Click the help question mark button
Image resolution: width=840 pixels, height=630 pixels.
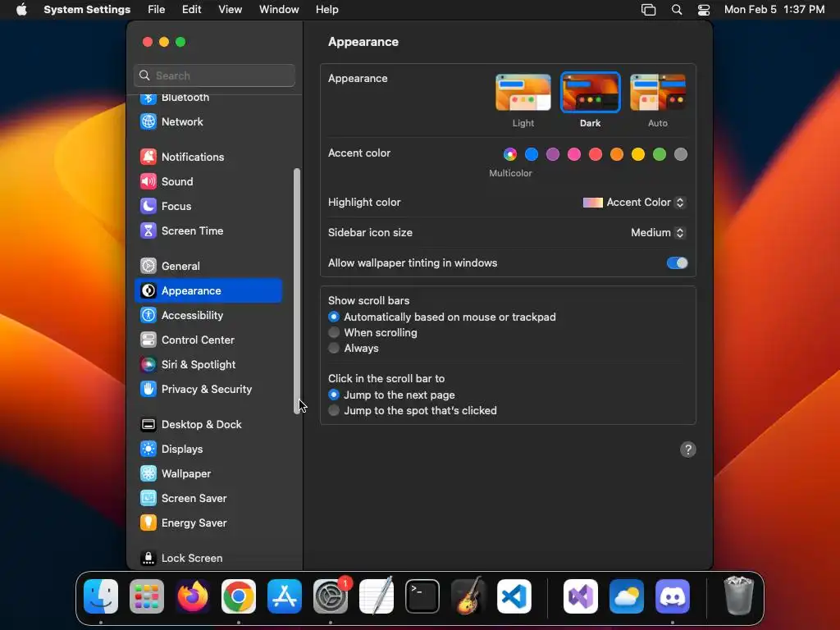(688, 450)
